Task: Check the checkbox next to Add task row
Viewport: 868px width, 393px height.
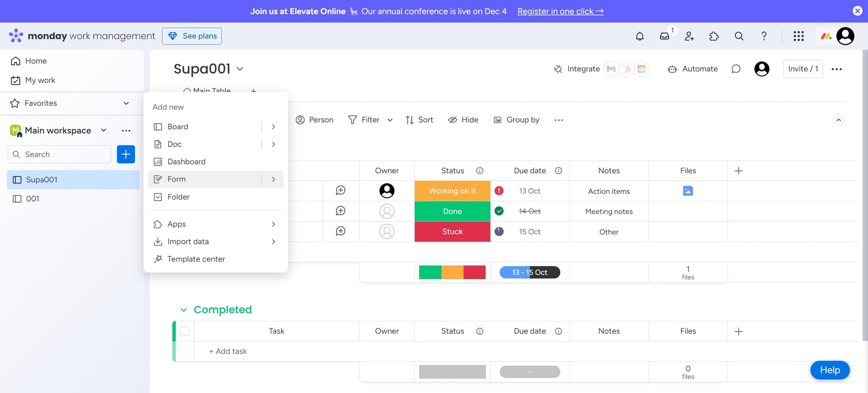Action: point(185,351)
